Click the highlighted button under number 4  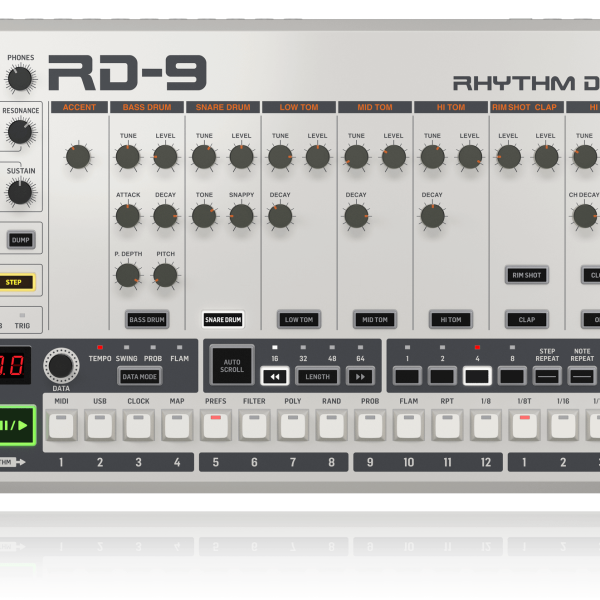pyautogui.click(x=477, y=376)
